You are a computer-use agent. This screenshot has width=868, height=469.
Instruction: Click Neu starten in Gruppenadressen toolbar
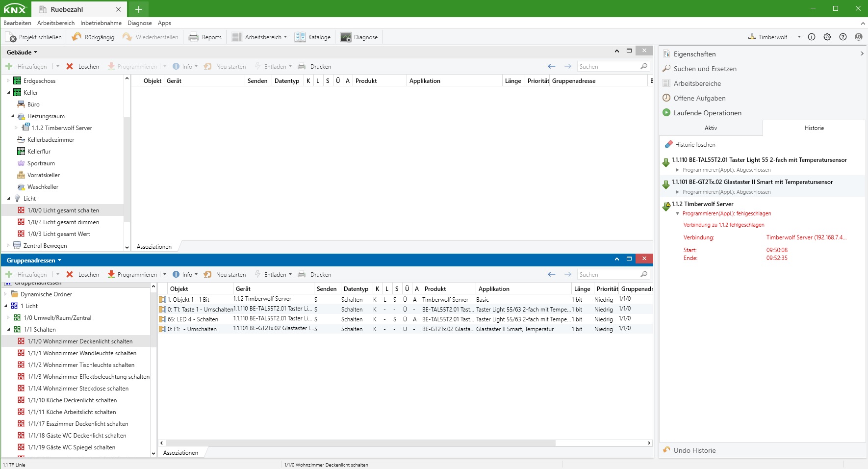coord(225,274)
